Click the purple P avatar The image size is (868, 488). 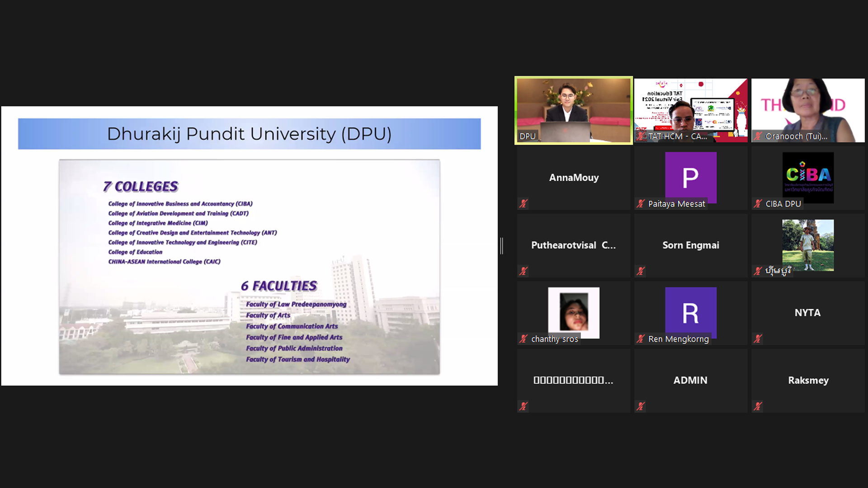[x=690, y=177]
